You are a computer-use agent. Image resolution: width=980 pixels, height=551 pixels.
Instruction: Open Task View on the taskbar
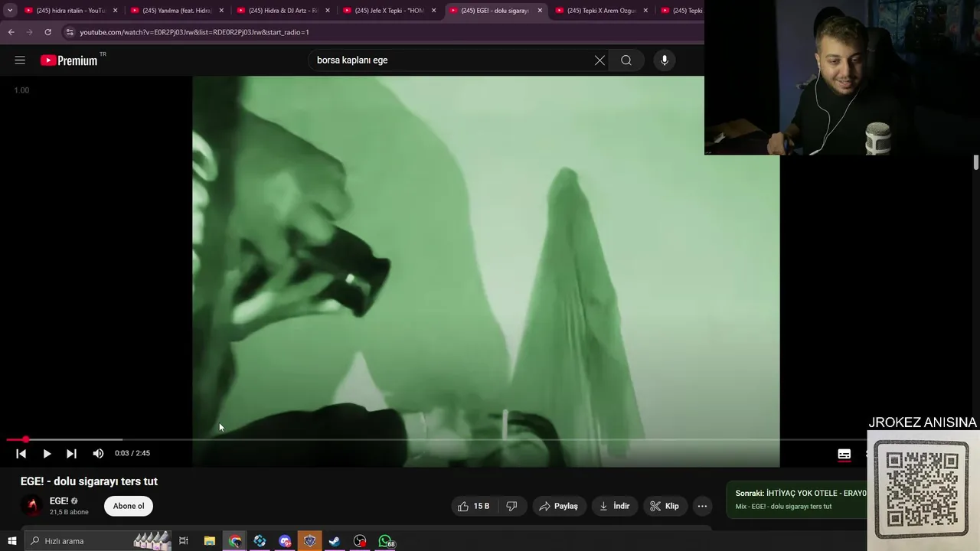pos(184,541)
